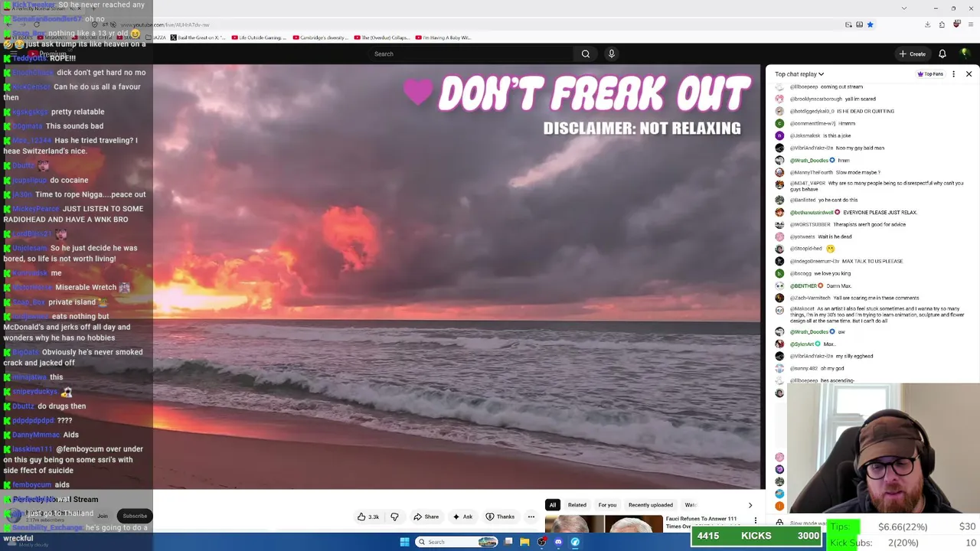The image size is (980, 551).
Task: Click the blue round app icon on taskbar
Action: point(575,542)
